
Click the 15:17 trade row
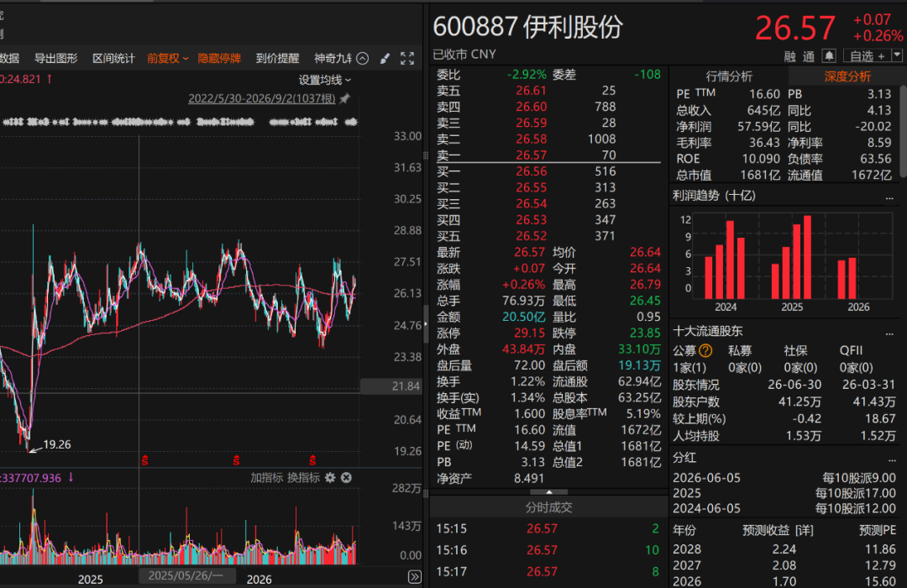point(548,572)
